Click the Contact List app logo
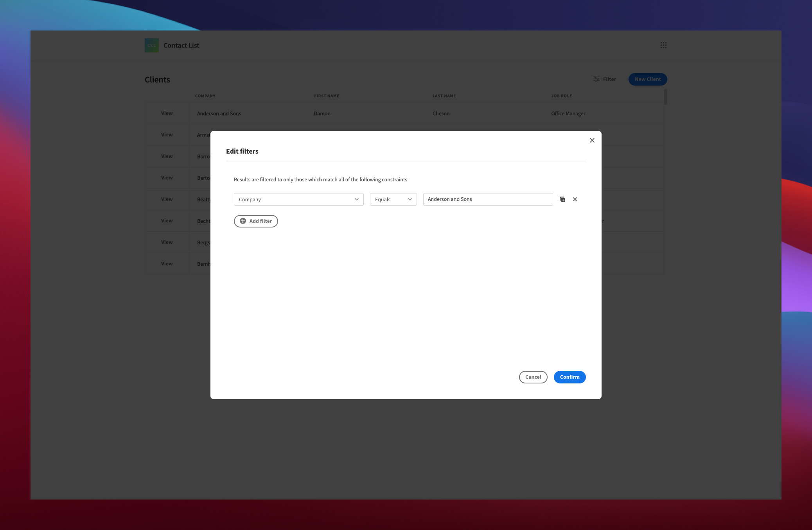This screenshot has height=530, width=812. tap(151, 45)
